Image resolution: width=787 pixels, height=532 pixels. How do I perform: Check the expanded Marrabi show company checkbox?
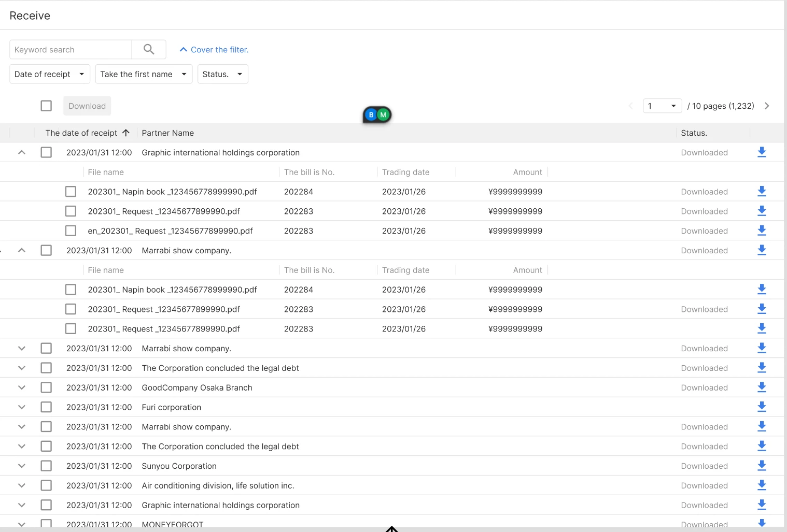[x=46, y=250]
